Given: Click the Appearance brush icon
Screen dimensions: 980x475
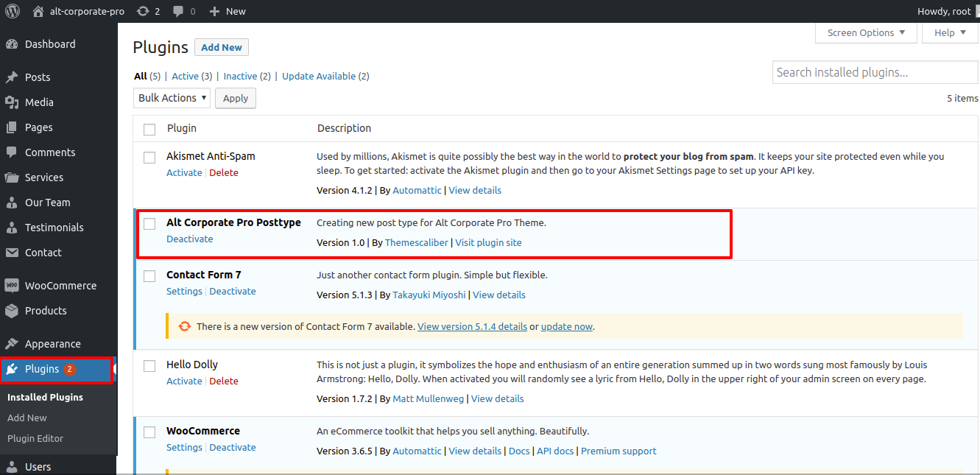Looking at the screenshot, I should [x=12, y=344].
